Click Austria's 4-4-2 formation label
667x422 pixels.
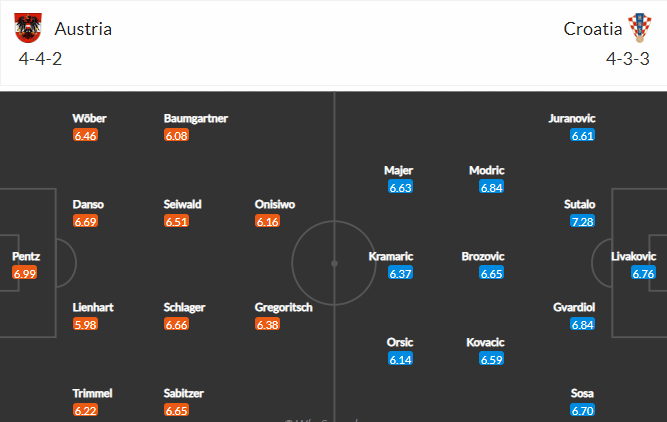pos(40,59)
